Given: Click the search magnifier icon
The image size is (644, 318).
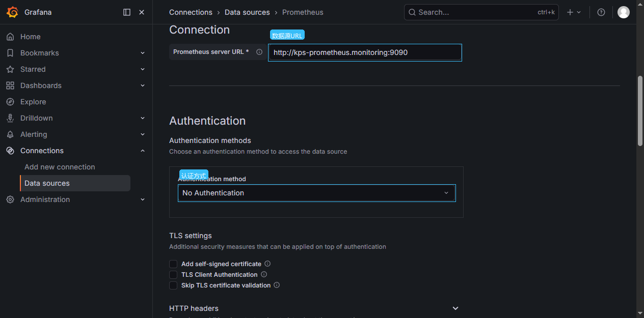Looking at the screenshot, I should tap(412, 12).
